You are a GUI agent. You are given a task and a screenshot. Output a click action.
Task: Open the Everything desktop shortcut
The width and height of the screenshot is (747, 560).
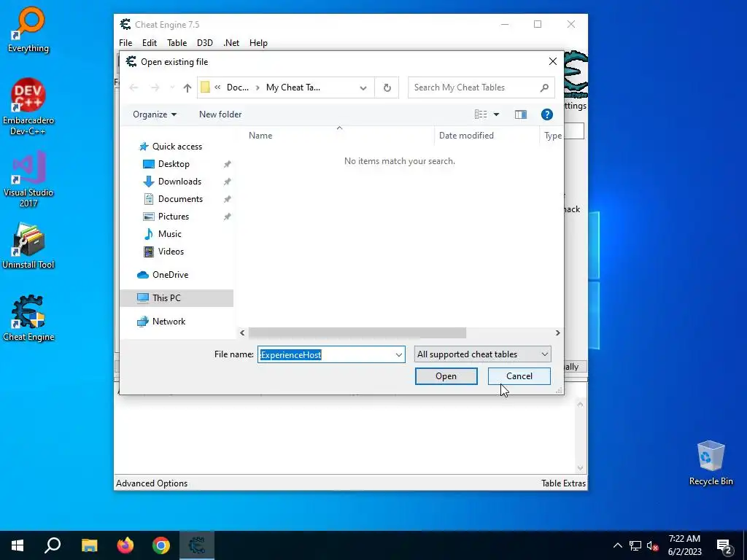pos(28,29)
